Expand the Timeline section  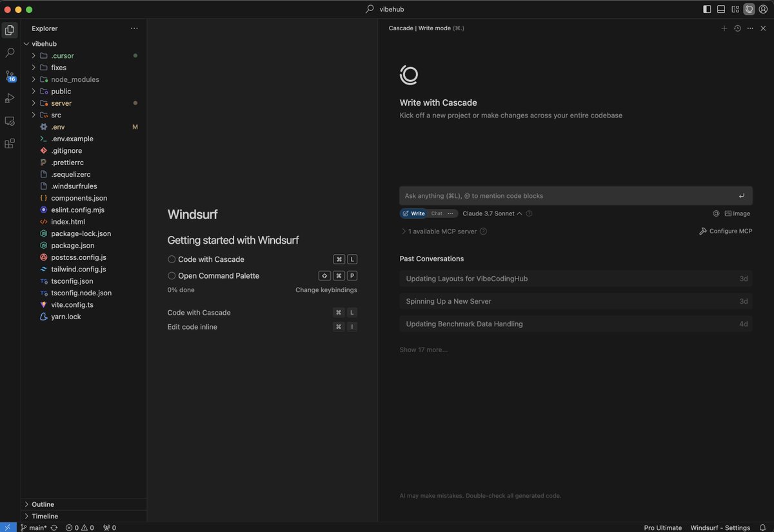click(x=84, y=516)
